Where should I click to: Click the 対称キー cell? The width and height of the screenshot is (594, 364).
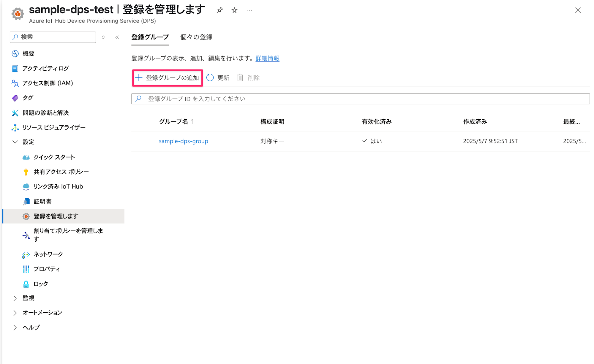pyautogui.click(x=272, y=141)
